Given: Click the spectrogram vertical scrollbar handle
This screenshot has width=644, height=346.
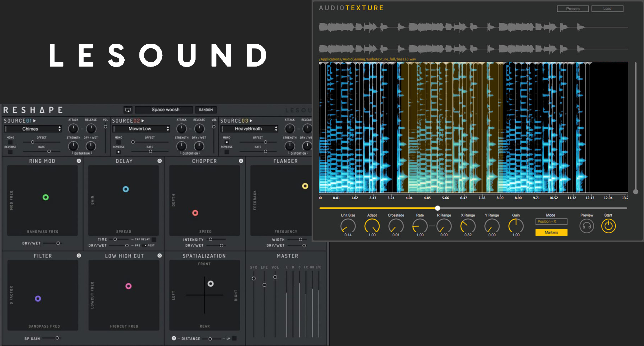Looking at the screenshot, I should pyautogui.click(x=635, y=192).
